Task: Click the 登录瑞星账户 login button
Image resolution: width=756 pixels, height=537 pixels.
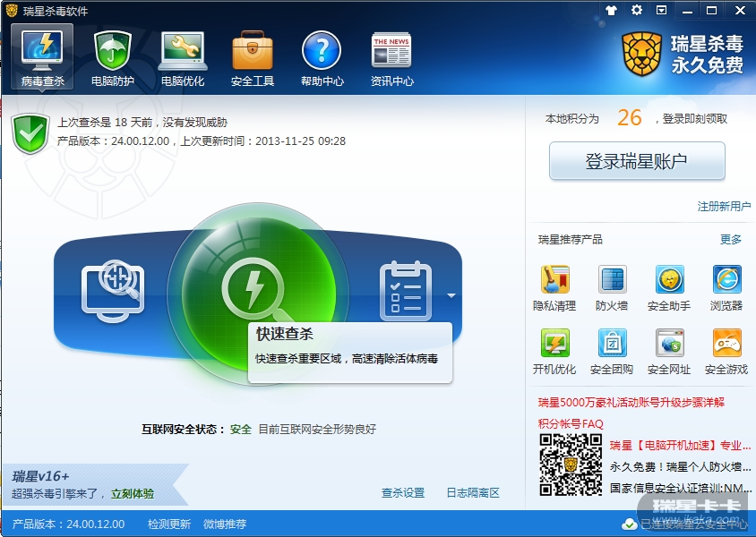Action: pyautogui.click(x=637, y=161)
